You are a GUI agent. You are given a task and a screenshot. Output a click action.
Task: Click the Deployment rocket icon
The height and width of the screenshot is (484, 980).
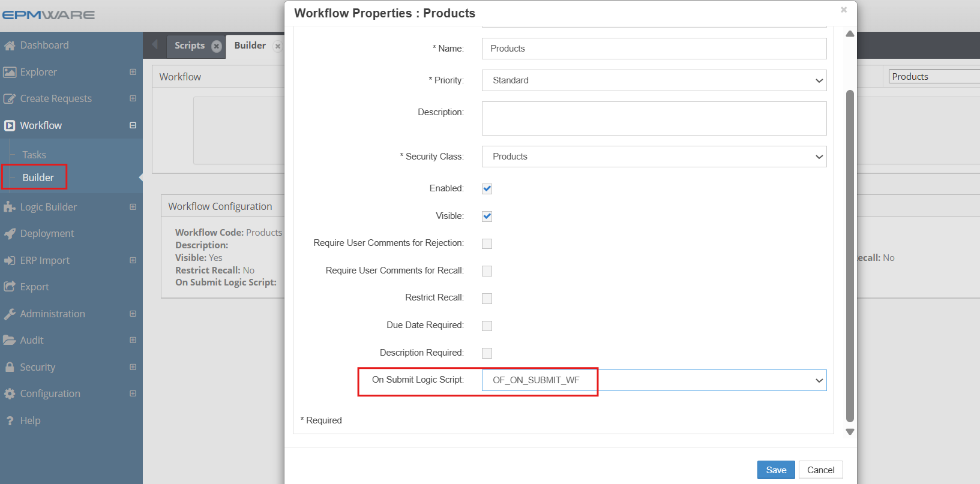point(10,234)
